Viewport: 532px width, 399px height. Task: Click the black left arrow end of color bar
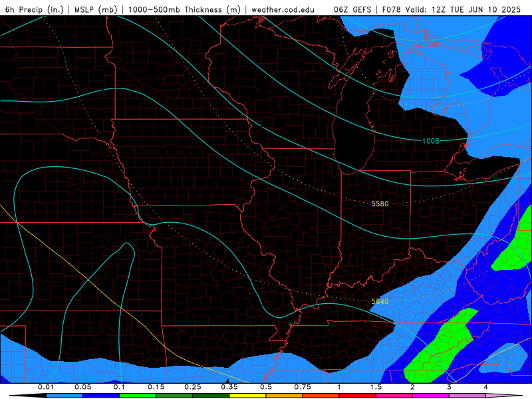[x=28, y=396]
